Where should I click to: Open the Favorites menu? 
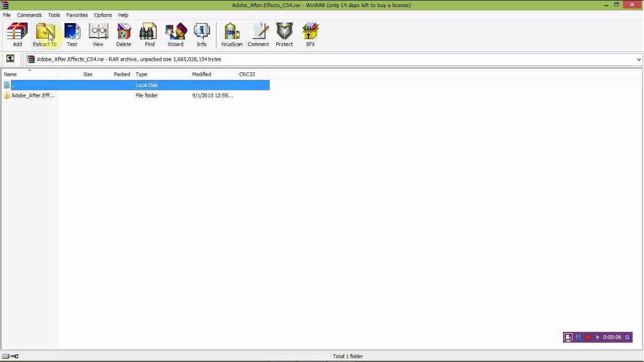(77, 15)
